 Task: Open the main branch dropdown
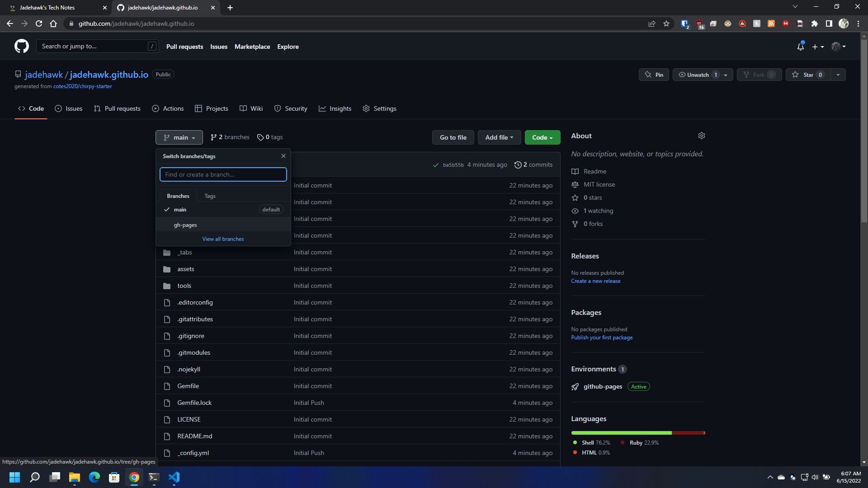[x=179, y=137]
